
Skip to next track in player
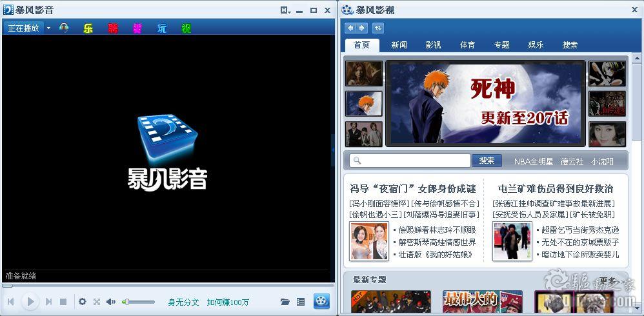point(48,302)
